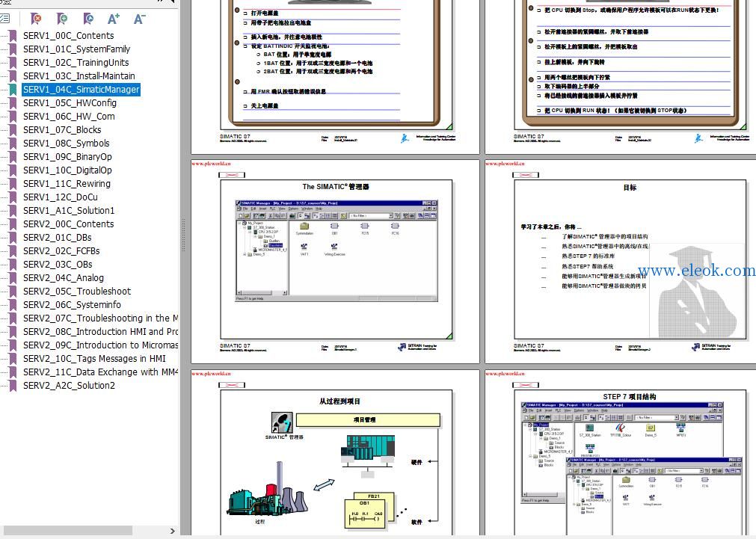756x539 pixels.
Task: Click www.plcworld.cn link above 从过程到项目 slide
Action: pyautogui.click(x=211, y=374)
